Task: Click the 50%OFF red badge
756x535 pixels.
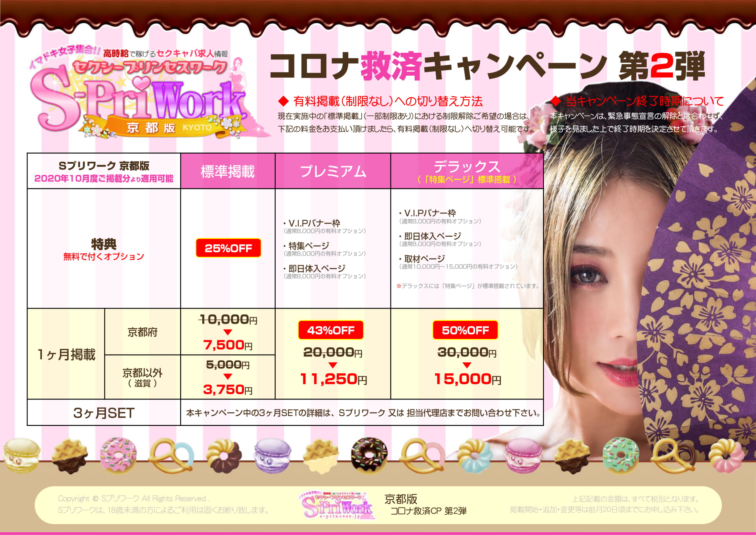Action: (465, 330)
